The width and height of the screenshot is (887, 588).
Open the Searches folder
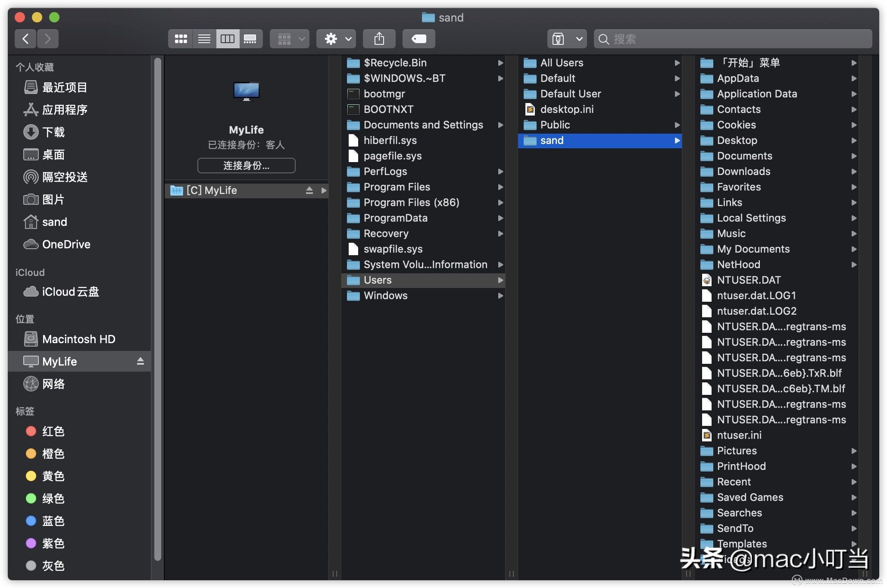[x=777, y=513]
